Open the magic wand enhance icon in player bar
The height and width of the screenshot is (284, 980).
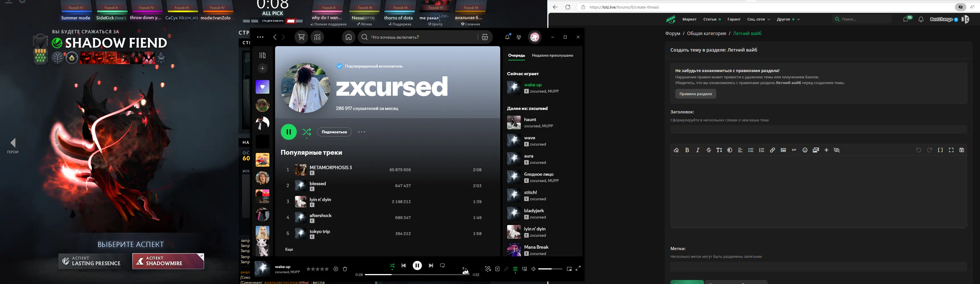488,269
